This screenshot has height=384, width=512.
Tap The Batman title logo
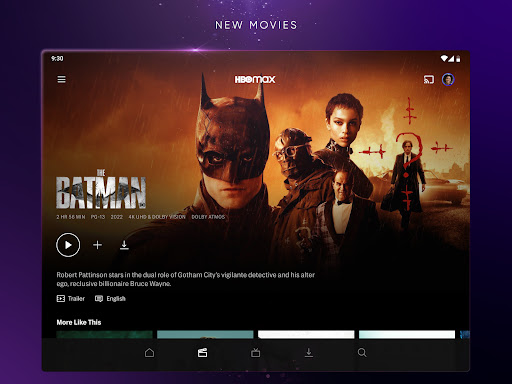(x=101, y=189)
